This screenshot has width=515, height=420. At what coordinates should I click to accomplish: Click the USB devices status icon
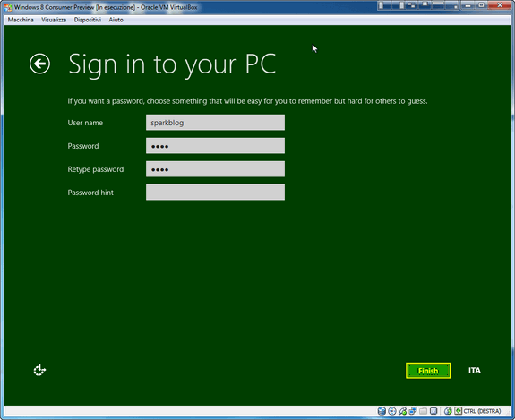click(x=403, y=411)
